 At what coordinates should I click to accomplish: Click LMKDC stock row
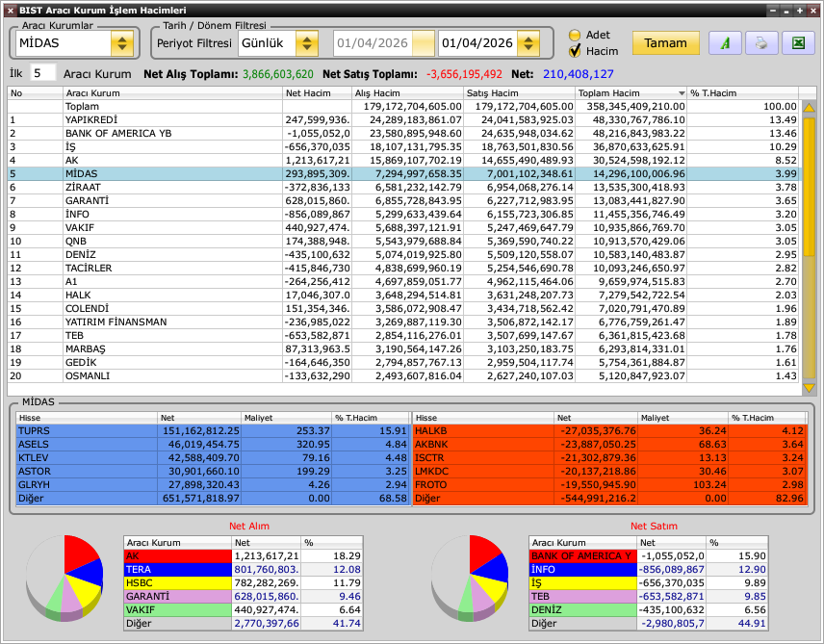point(609,472)
